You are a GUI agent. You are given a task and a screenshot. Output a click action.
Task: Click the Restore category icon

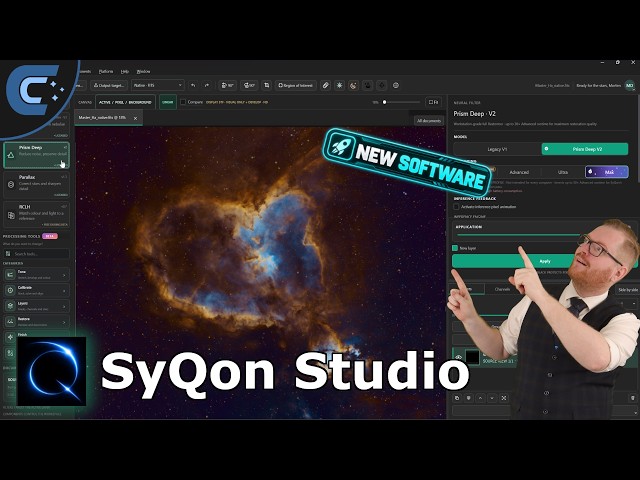coord(10,322)
